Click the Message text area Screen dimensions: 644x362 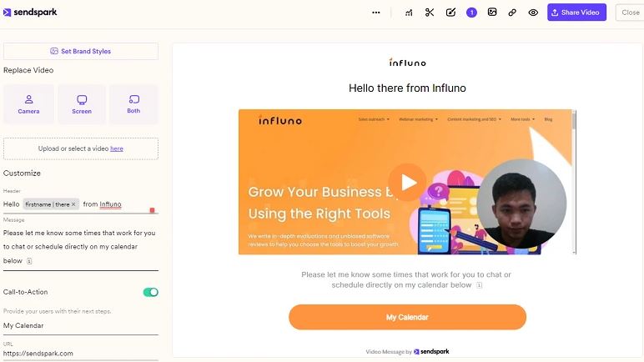point(81,247)
